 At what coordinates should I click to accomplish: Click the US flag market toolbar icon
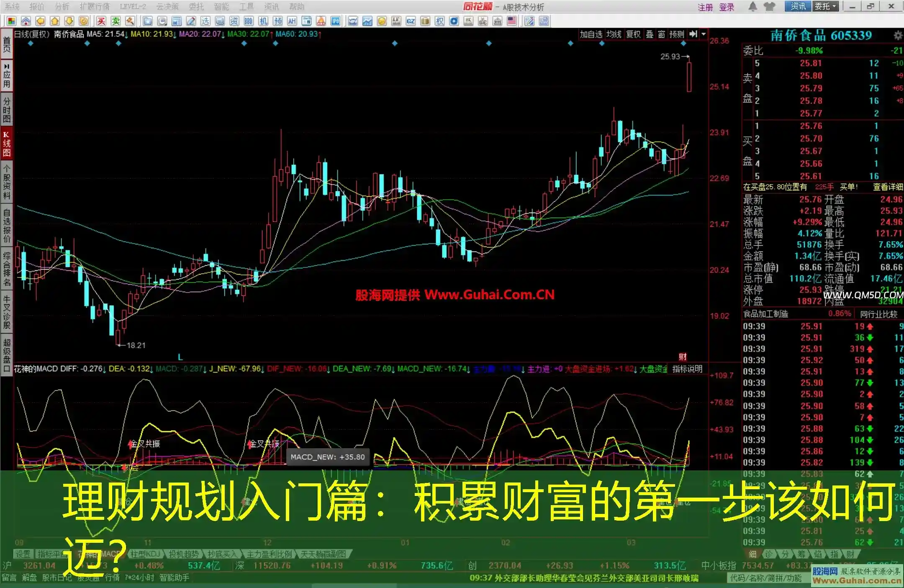[x=512, y=21]
